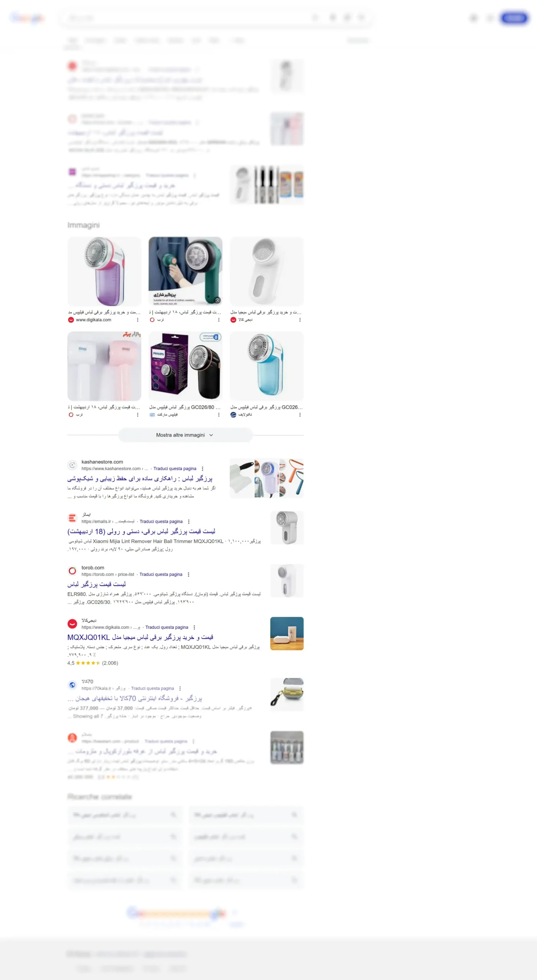The width and height of the screenshot is (537, 980).
Task: Open the blue Philips GC026 lint remover image
Action: point(267,366)
